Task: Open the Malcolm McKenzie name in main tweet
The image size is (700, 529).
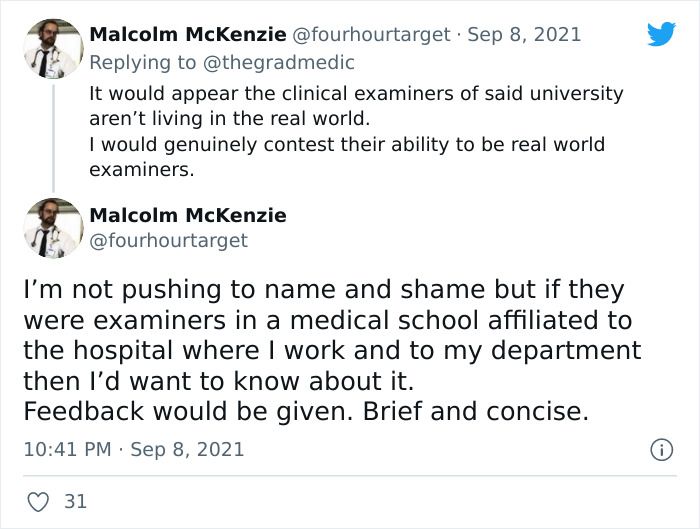Action: 187,215
